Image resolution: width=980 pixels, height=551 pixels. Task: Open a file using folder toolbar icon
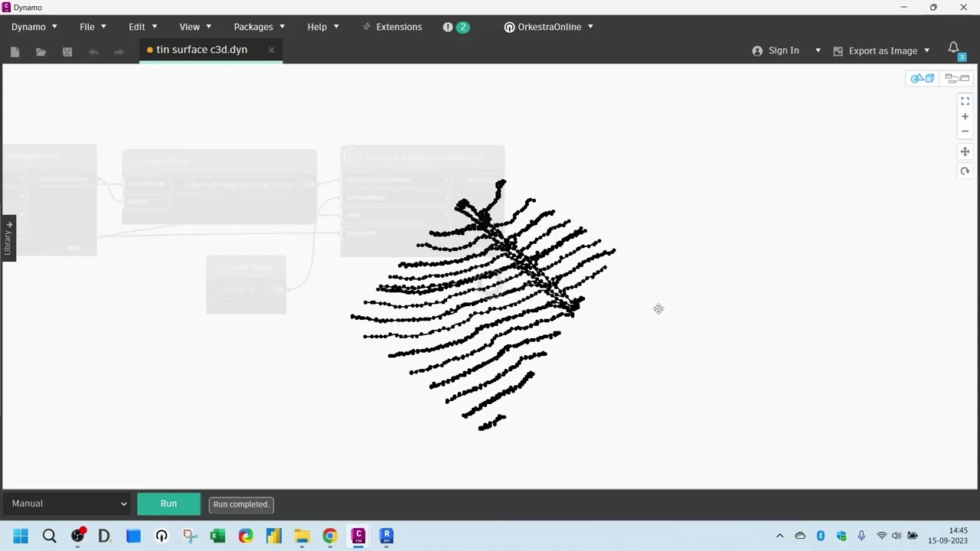pos(41,51)
